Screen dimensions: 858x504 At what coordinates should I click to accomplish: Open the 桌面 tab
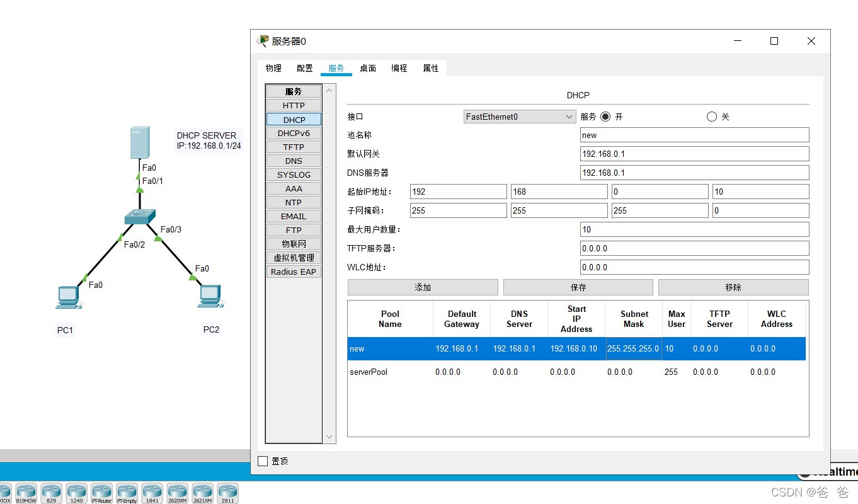point(368,68)
